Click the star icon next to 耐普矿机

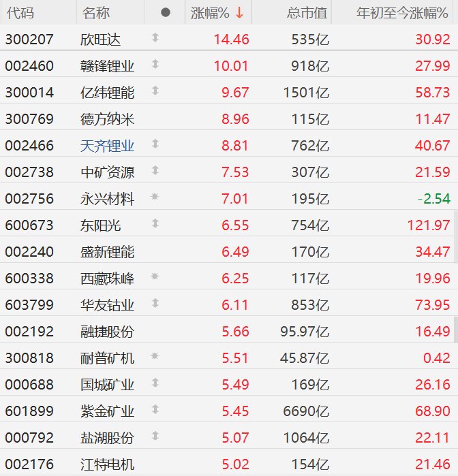pyautogui.click(x=155, y=355)
